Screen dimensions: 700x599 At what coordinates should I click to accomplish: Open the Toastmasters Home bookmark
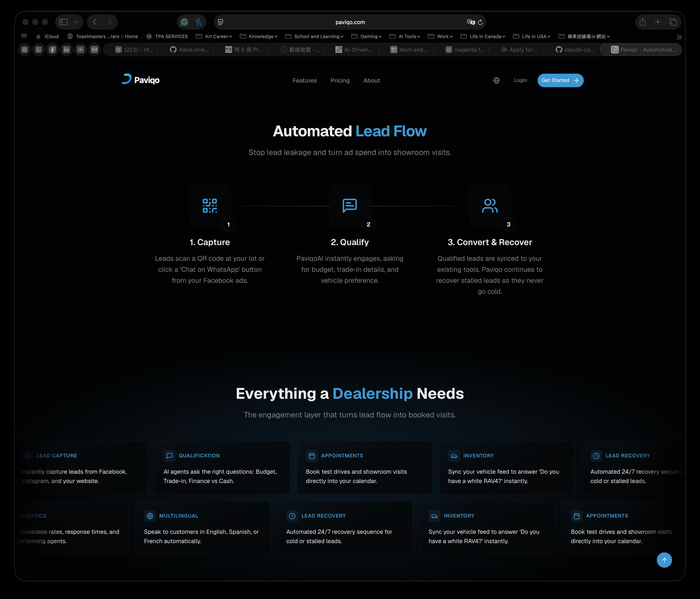pyautogui.click(x=103, y=36)
